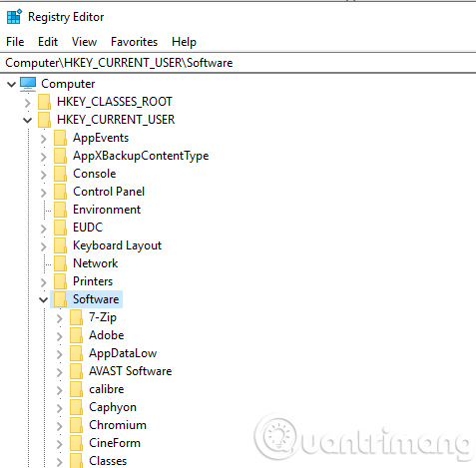This screenshot has width=476, height=468.
Task: Expand the Console key
Action: (x=44, y=175)
